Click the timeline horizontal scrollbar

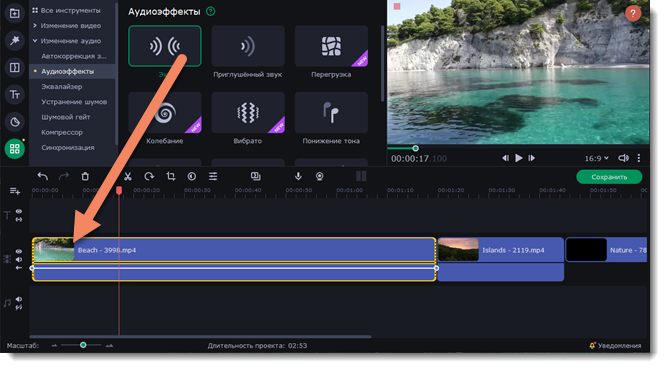pos(200,337)
